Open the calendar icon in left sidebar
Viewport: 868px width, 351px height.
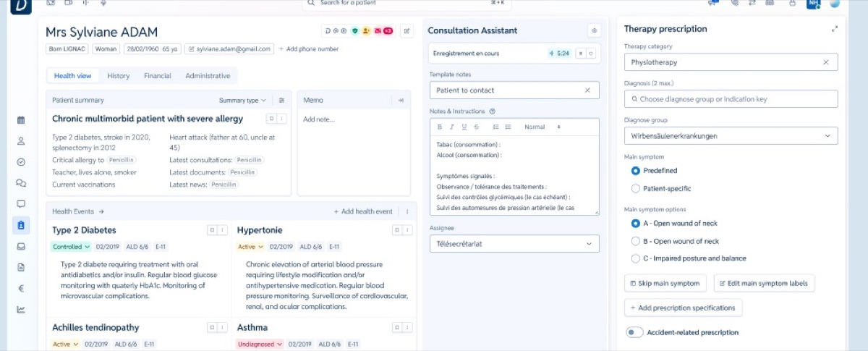tap(21, 120)
